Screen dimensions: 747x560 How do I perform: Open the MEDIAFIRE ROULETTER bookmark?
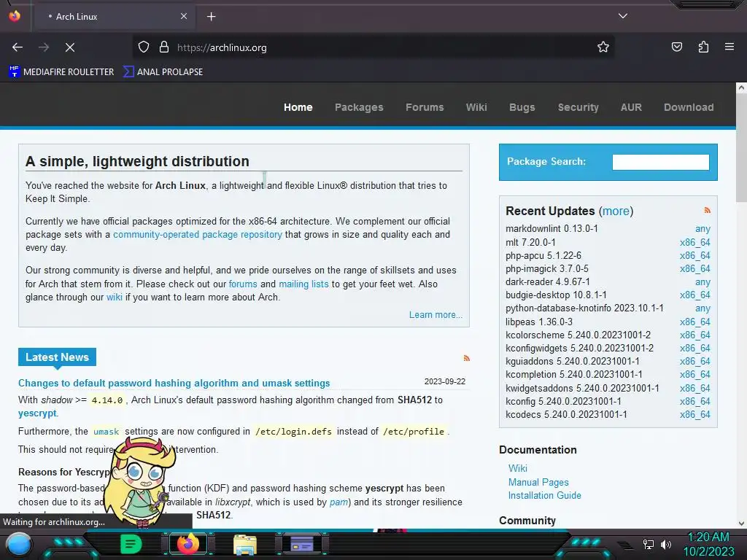tap(61, 72)
